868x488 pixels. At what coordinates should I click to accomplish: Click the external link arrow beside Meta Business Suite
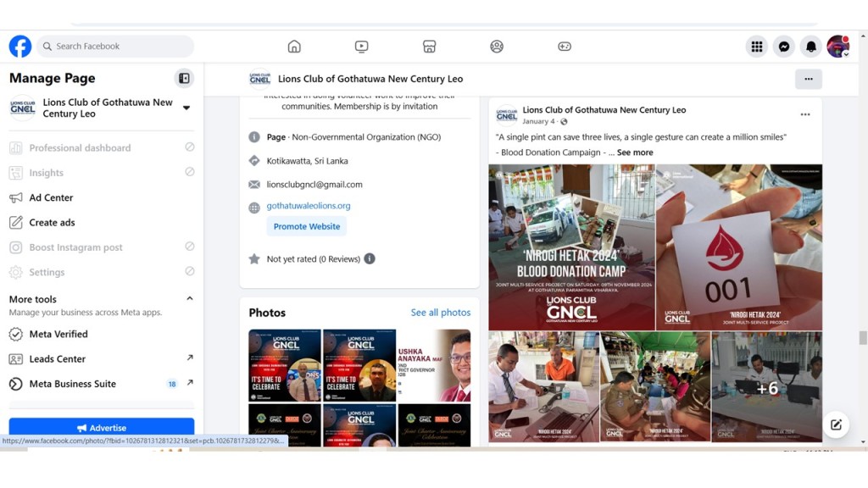point(190,382)
